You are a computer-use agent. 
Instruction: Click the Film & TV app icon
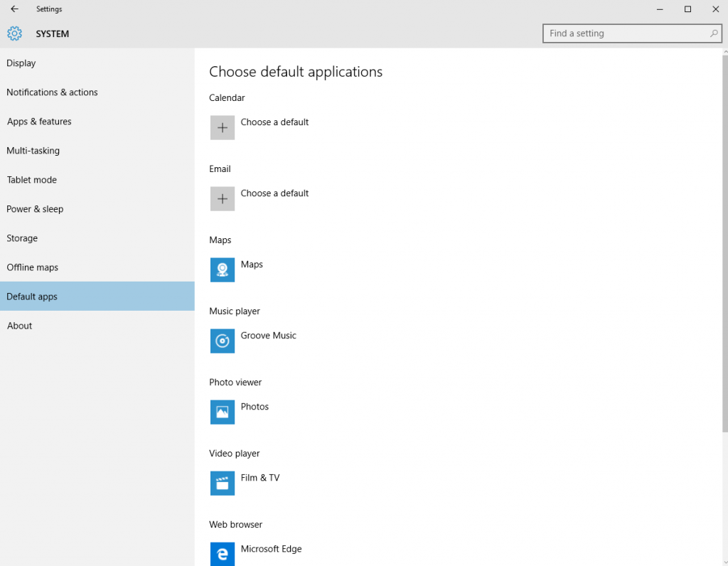tap(223, 483)
